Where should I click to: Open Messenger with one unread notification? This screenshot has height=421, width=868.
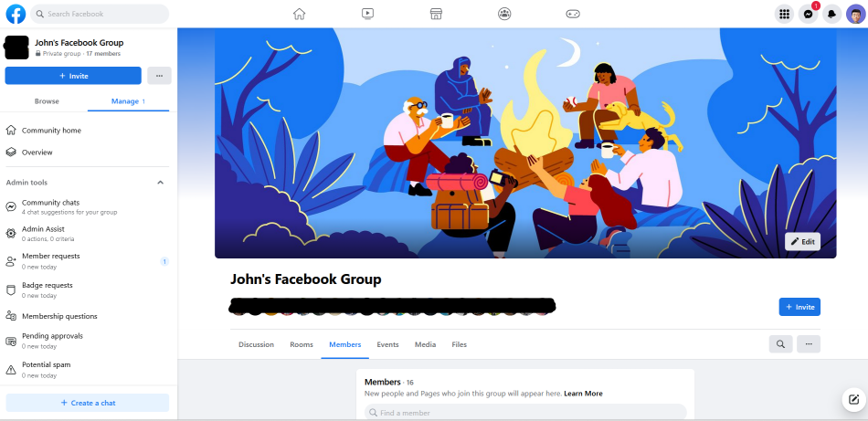[809, 15]
